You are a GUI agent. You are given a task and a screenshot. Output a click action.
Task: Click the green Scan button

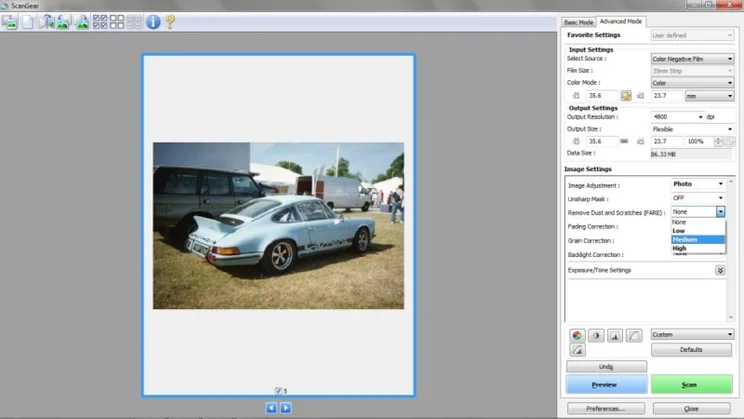click(691, 384)
